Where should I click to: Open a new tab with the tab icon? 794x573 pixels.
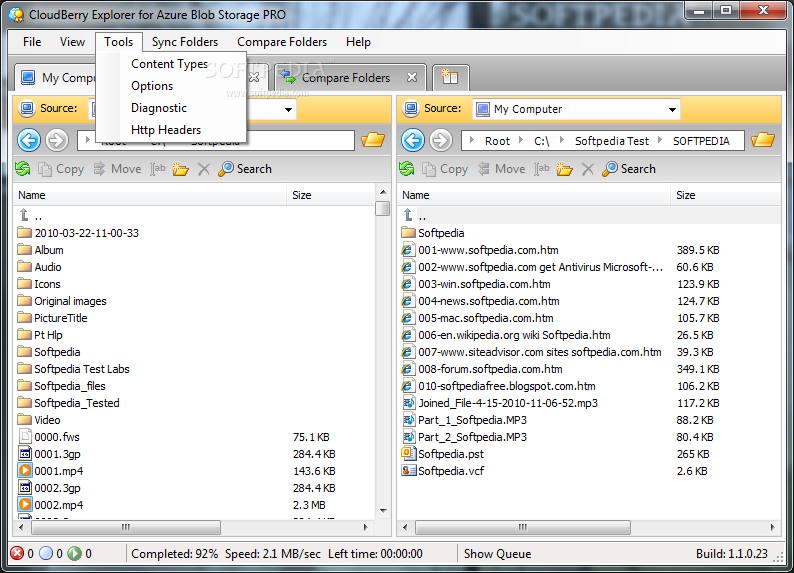[x=450, y=77]
